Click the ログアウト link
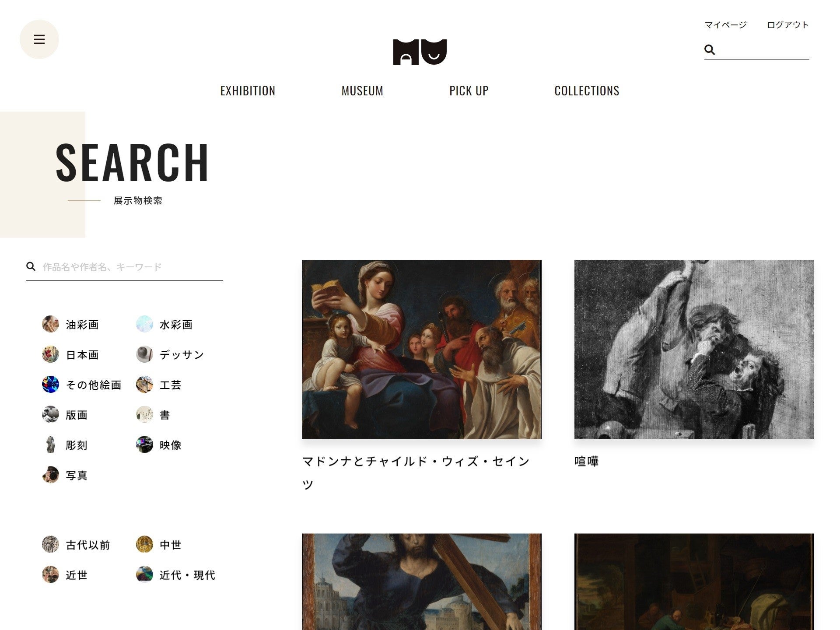Image resolution: width=840 pixels, height=630 pixels. pos(788,25)
